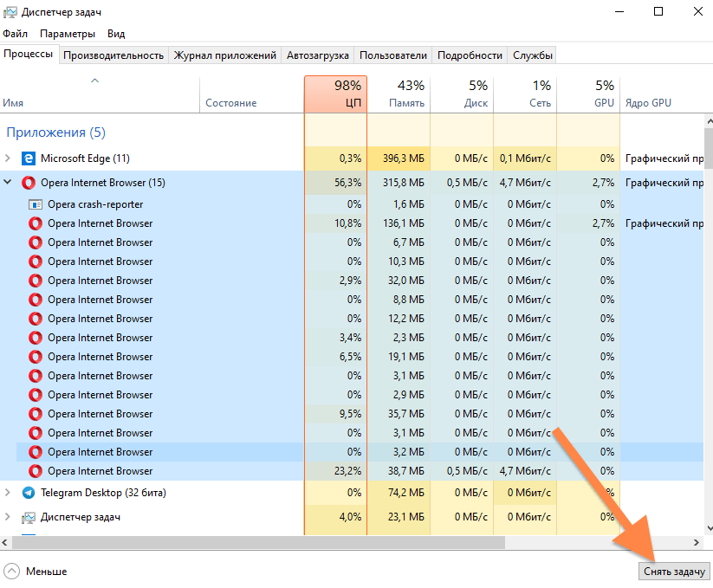The height and width of the screenshot is (588, 713).
Task: Click the vertical scrollbar down arrow
Action: pos(709,528)
